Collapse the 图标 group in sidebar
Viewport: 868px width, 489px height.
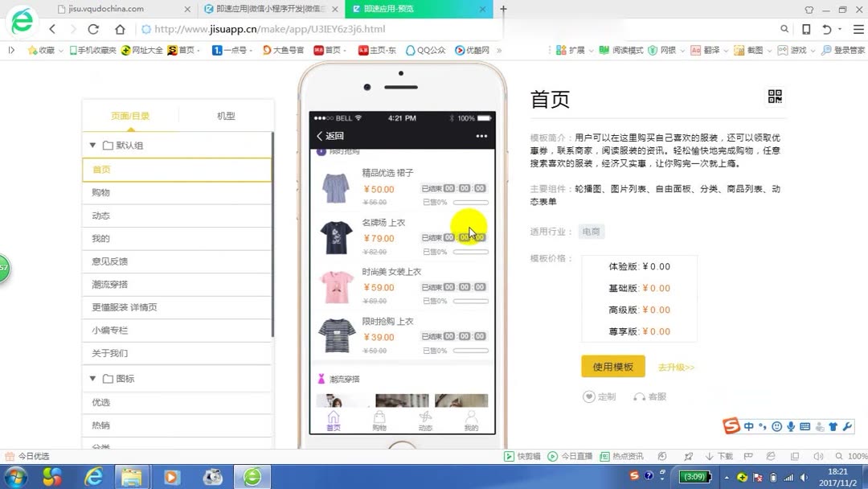93,378
